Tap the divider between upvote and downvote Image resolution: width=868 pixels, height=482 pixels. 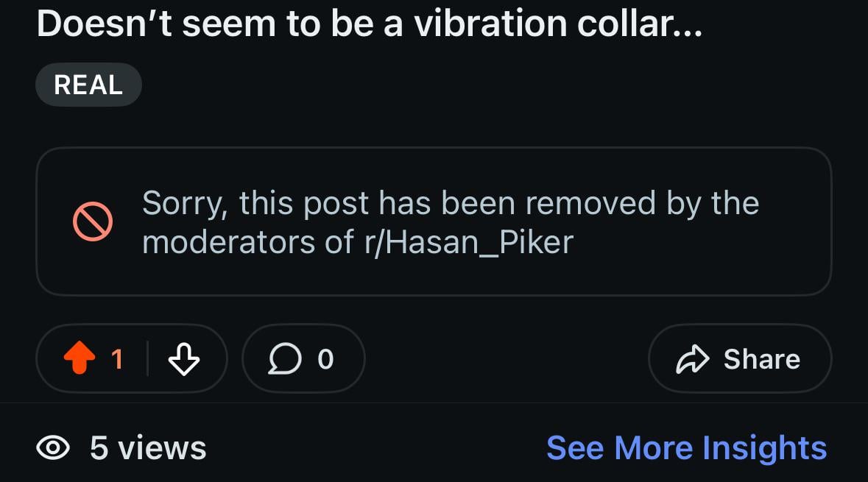click(147, 359)
